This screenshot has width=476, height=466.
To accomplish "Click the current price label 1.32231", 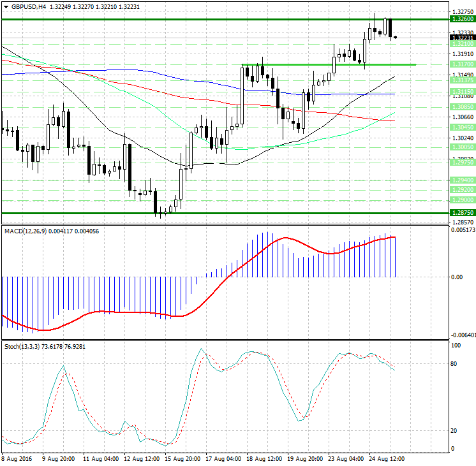I will pos(461,38).
